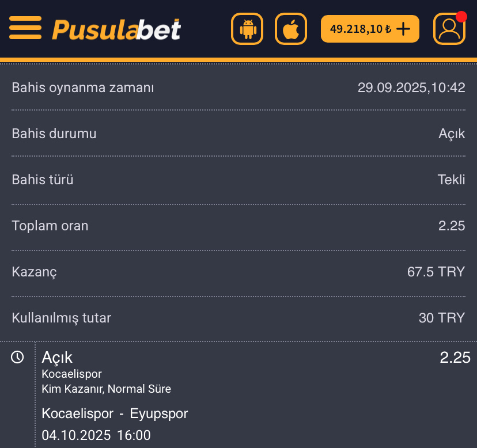Click the Bahis durumu label
The height and width of the screenshot is (448, 477).
[54, 134]
